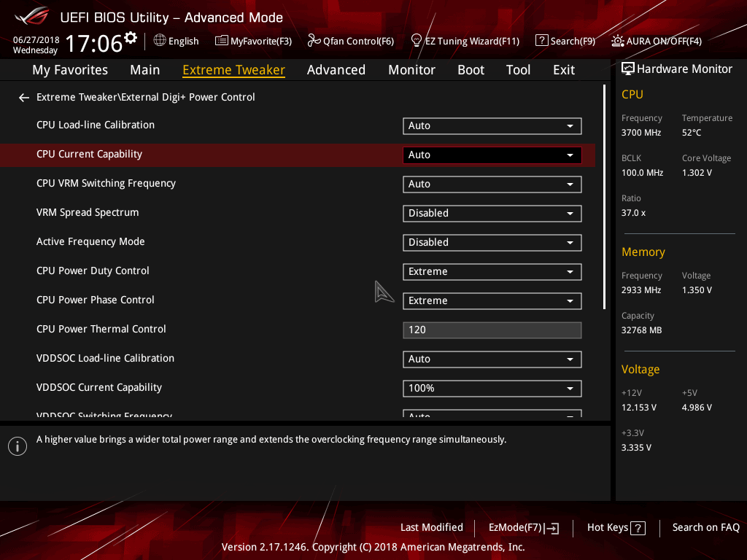Click the Search question mark icon
The width and height of the screenshot is (747, 560).
coord(542,41)
